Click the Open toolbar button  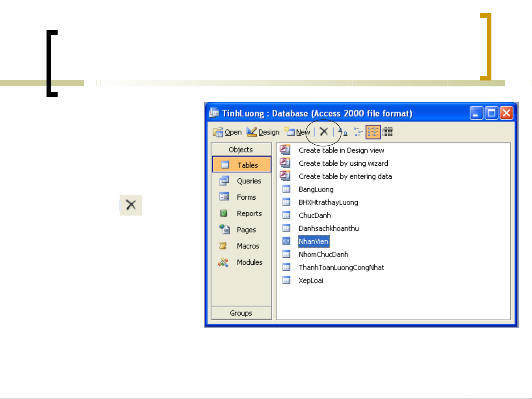(227, 132)
